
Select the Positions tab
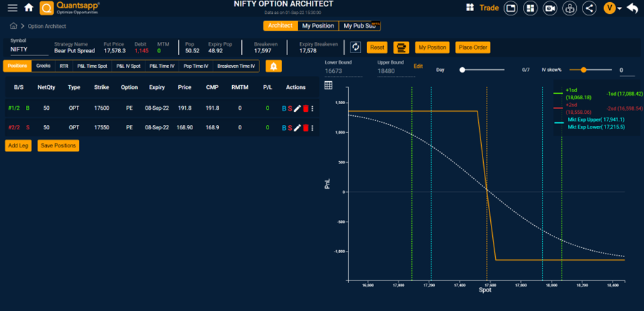point(17,66)
